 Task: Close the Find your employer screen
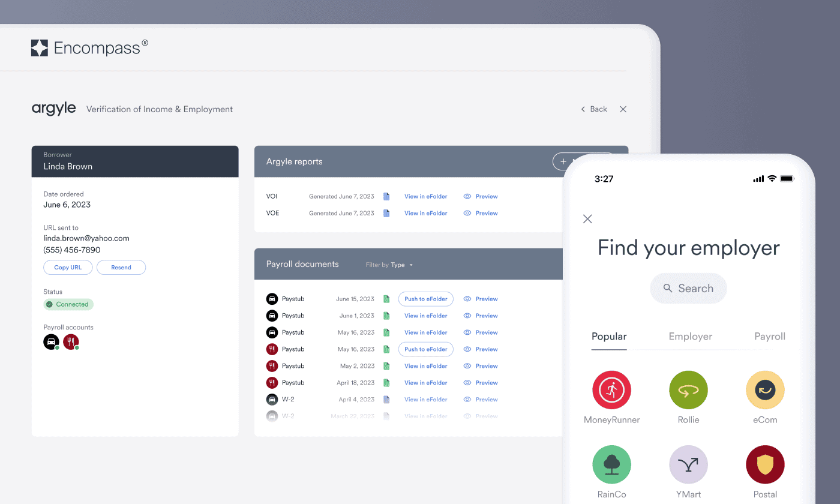[x=587, y=219]
